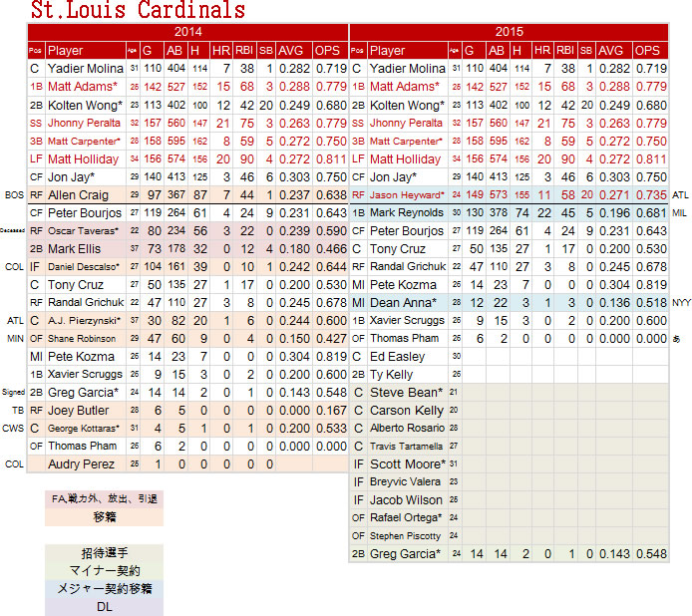The width and height of the screenshot is (692, 616).
Task: Click the ATL label beside Jason Heyward
Action: [680, 195]
